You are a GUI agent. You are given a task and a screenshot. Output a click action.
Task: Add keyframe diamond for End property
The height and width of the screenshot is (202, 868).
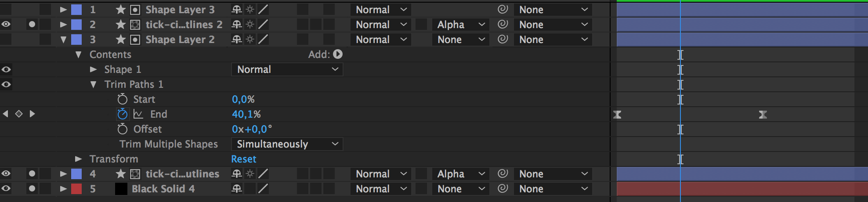tap(19, 114)
